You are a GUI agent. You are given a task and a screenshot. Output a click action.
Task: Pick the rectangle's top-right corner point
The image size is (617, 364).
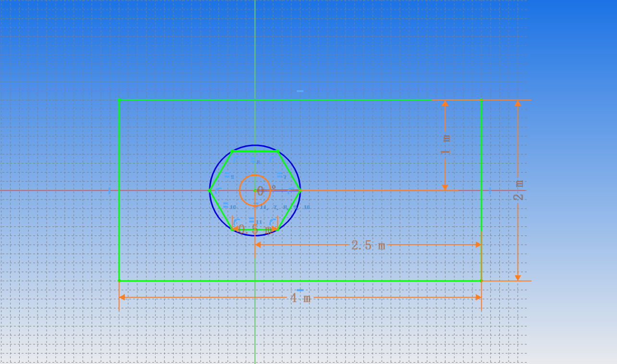[x=482, y=100]
